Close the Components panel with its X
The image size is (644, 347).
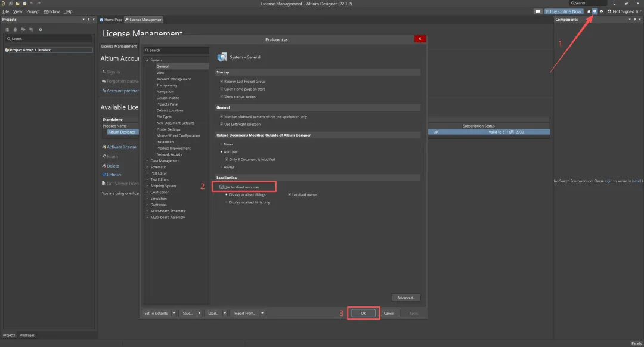(x=640, y=19)
